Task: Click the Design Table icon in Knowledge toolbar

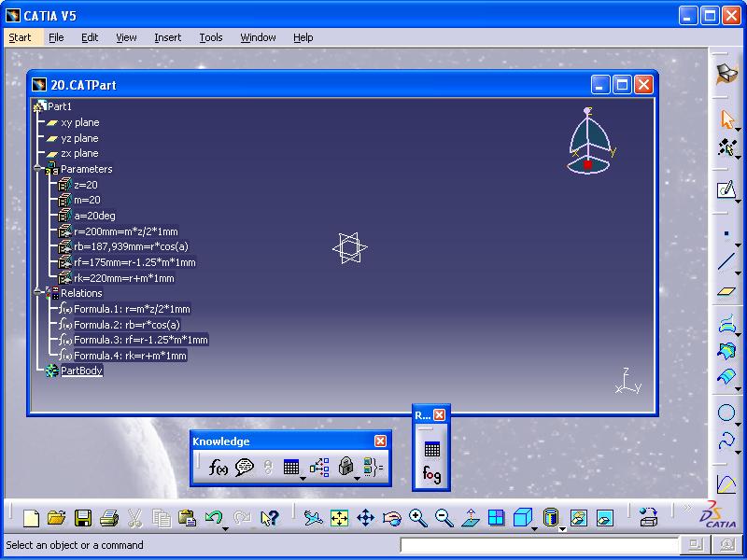Action: [290, 468]
